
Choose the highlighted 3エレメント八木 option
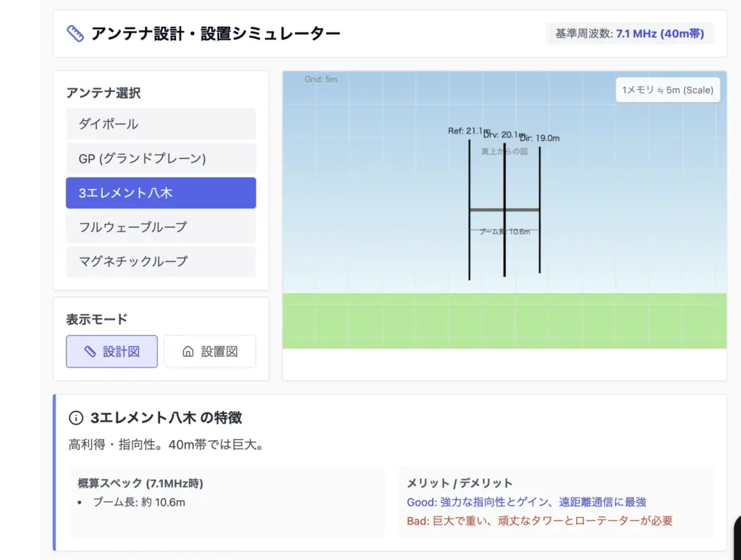tap(161, 193)
